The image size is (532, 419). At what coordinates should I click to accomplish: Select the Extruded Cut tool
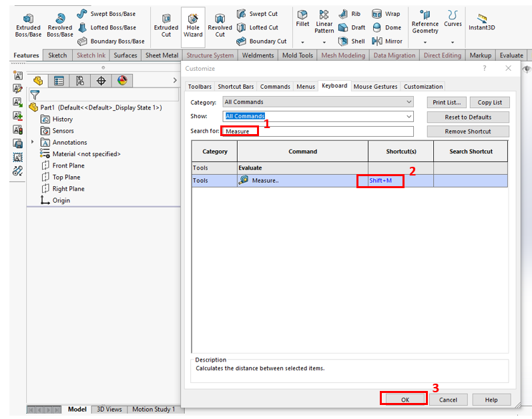pyautogui.click(x=166, y=25)
